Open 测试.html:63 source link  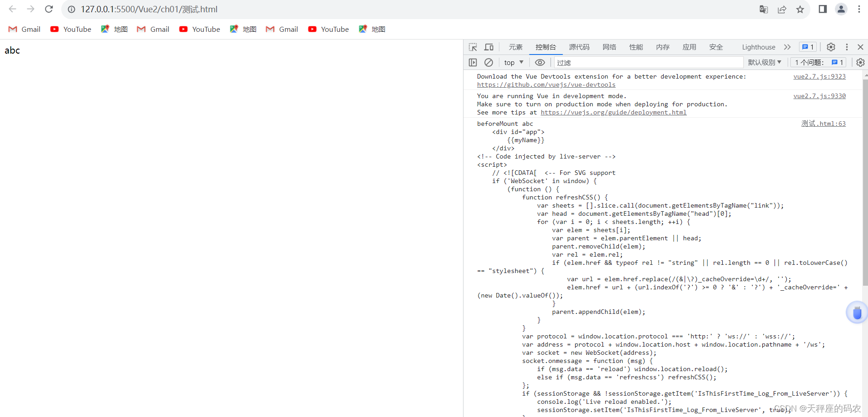click(x=824, y=124)
